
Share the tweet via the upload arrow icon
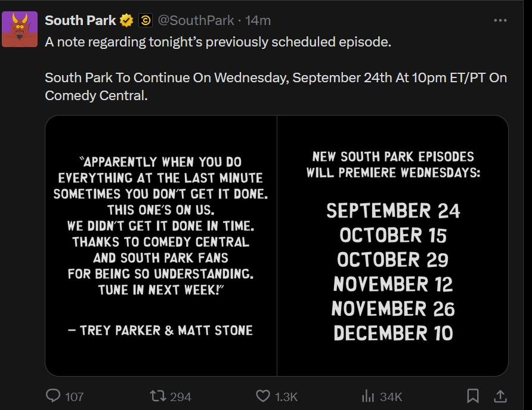tap(500, 396)
